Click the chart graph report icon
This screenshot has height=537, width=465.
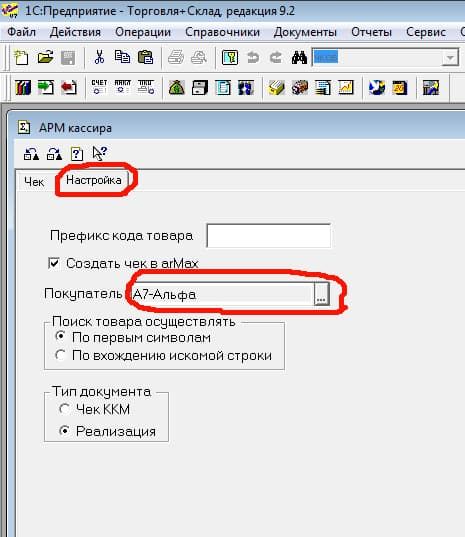tap(345, 88)
